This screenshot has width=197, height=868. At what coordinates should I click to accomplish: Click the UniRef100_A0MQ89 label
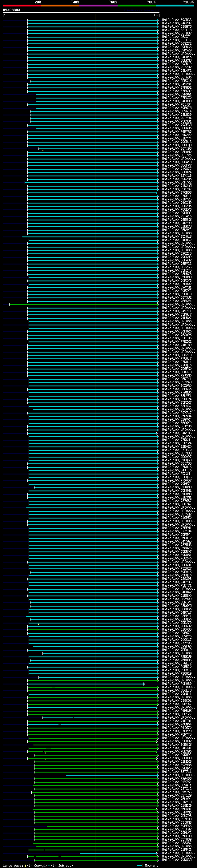(x=176, y=684)
